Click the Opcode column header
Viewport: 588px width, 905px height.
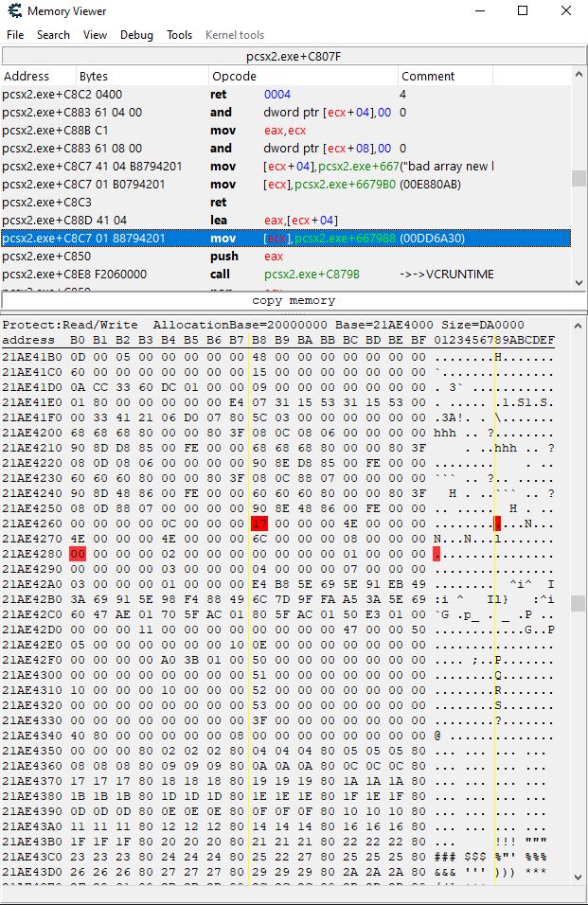234,76
